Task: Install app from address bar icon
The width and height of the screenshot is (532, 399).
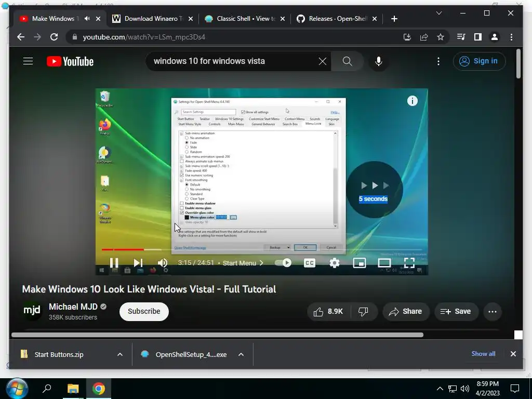Action: click(407, 37)
